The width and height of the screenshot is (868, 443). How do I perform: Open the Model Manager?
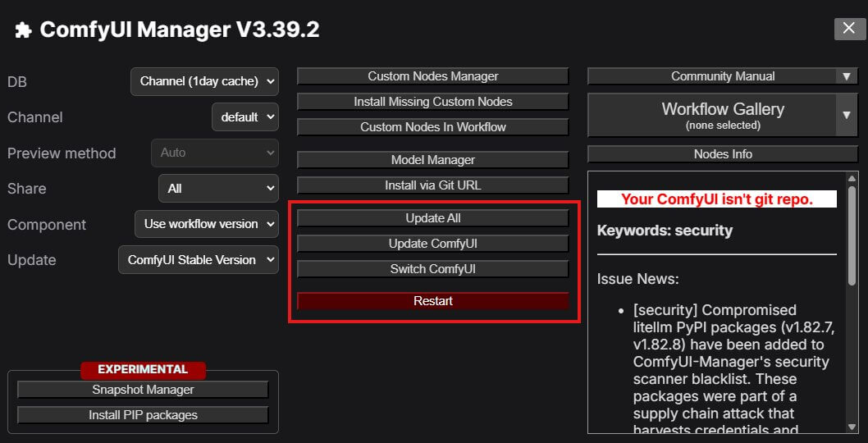point(433,160)
